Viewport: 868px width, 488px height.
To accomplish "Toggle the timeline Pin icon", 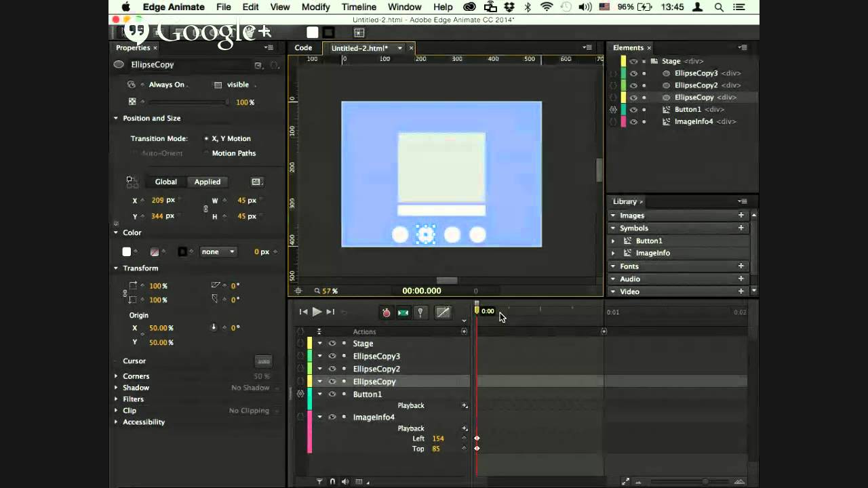I will pyautogui.click(x=420, y=312).
